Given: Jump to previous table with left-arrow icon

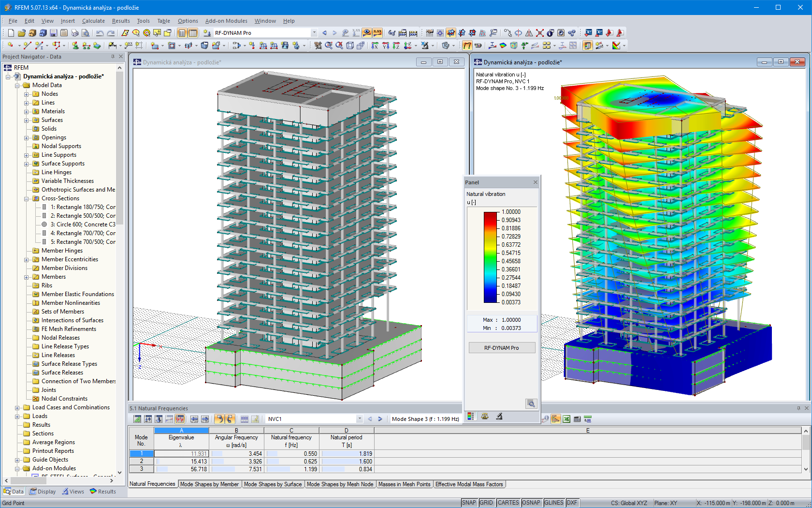Looking at the screenshot, I should 194,419.
